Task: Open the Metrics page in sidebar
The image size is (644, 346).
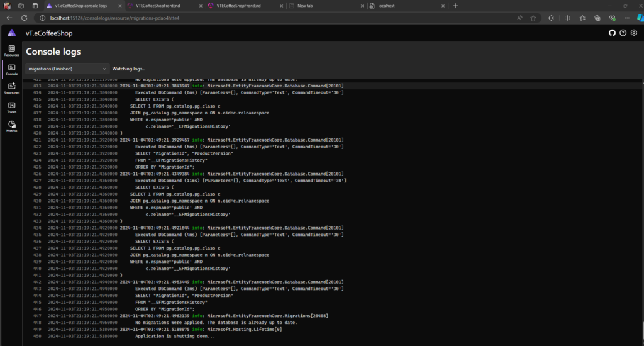Action: pos(11,126)
